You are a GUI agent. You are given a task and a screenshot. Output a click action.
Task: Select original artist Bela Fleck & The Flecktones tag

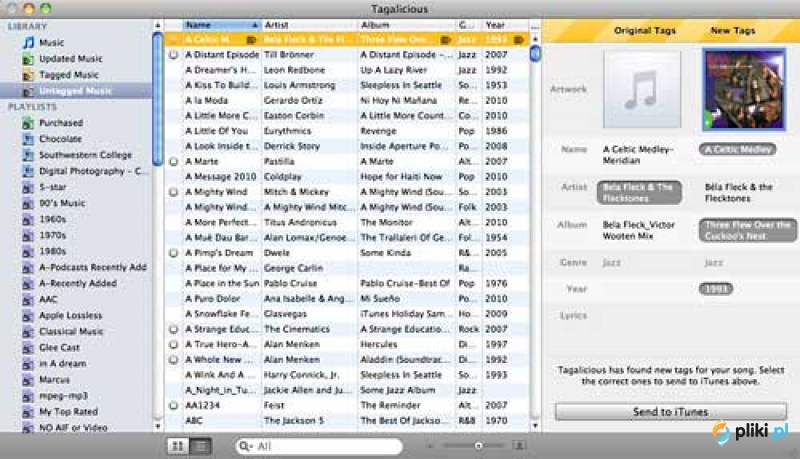(639, 192)
